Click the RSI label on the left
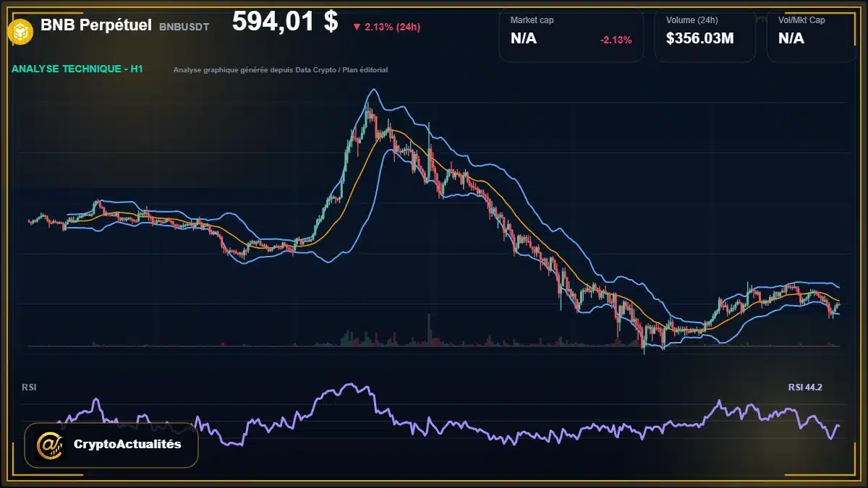This screenshot has height=488, width=868. point(29,388)
